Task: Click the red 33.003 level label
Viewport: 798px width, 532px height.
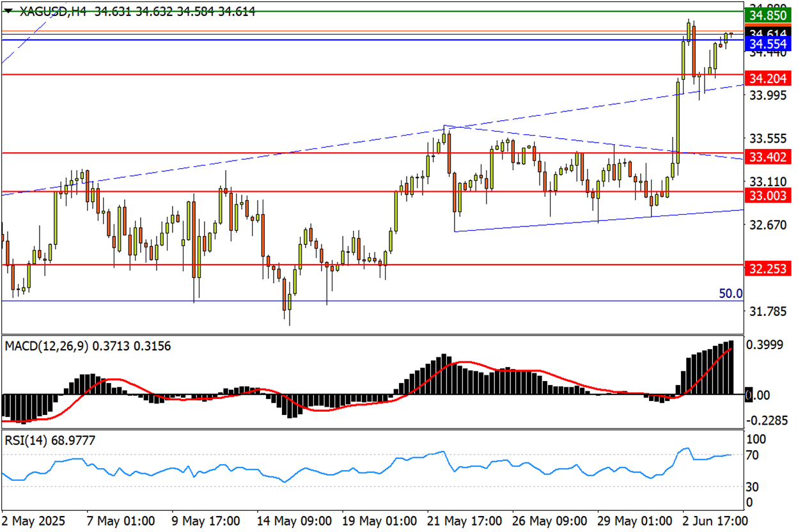Action: (x=767, y=196)
